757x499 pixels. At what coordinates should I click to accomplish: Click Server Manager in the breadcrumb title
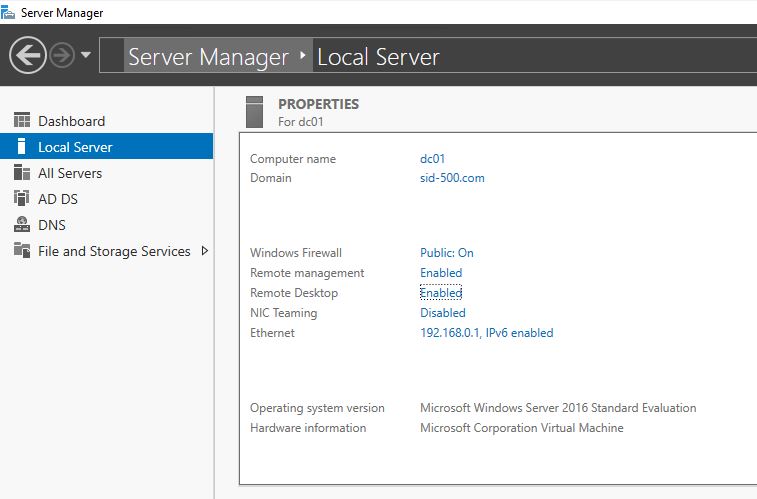pos(208,57)
